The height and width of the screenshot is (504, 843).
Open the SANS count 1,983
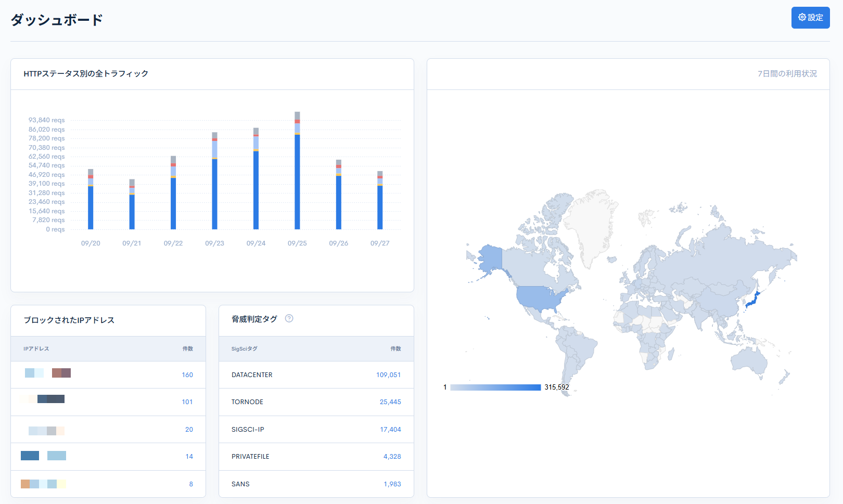392,484
